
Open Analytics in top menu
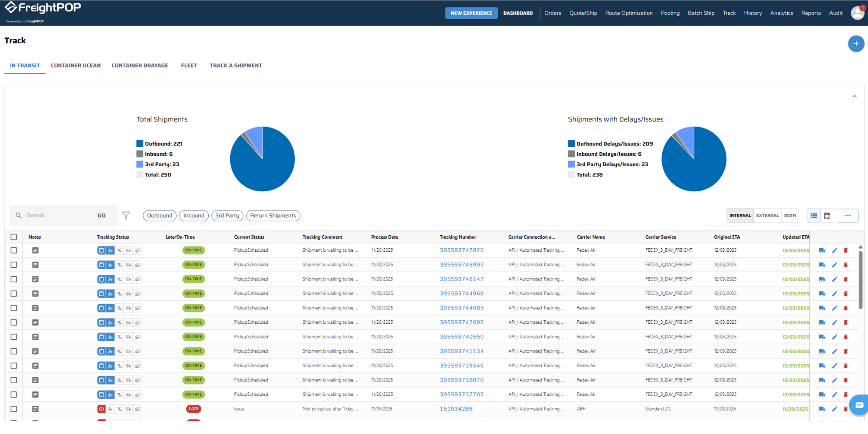click(x=782, y=13)
